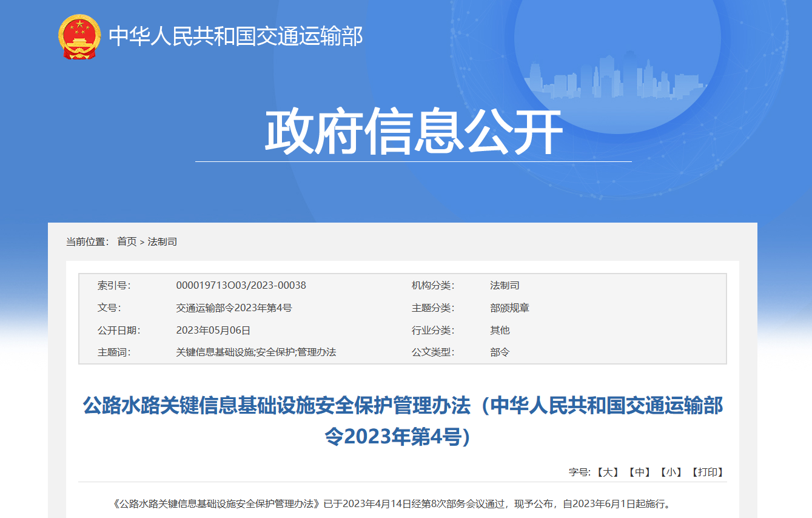Click 其他 under 行业分类
This screenshot has width=812, height=518.
click(x=500, y=330)
